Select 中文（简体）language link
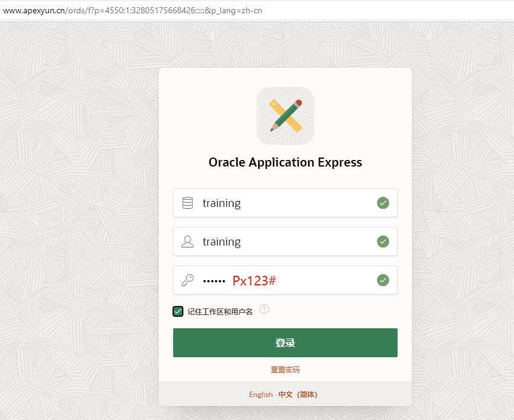 [x=298, y=395]
